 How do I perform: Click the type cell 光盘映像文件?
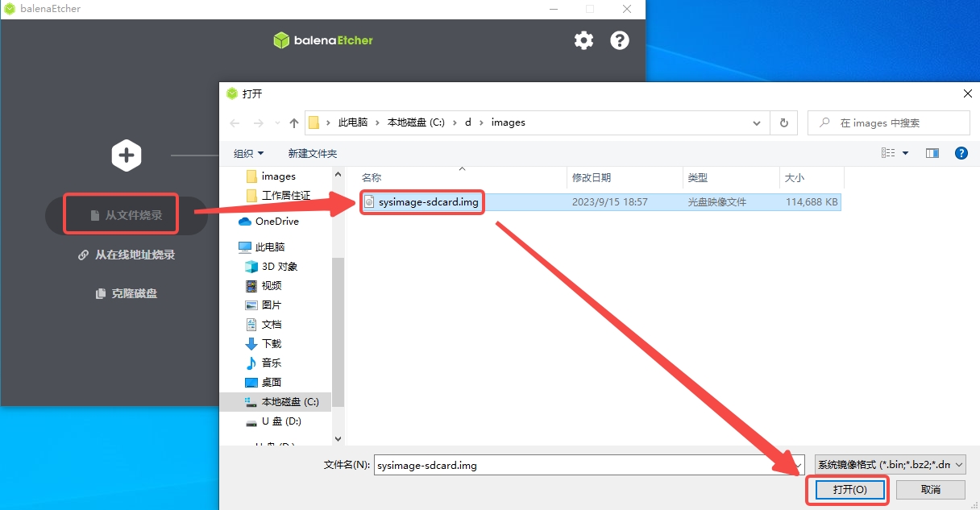coord(717,202)
